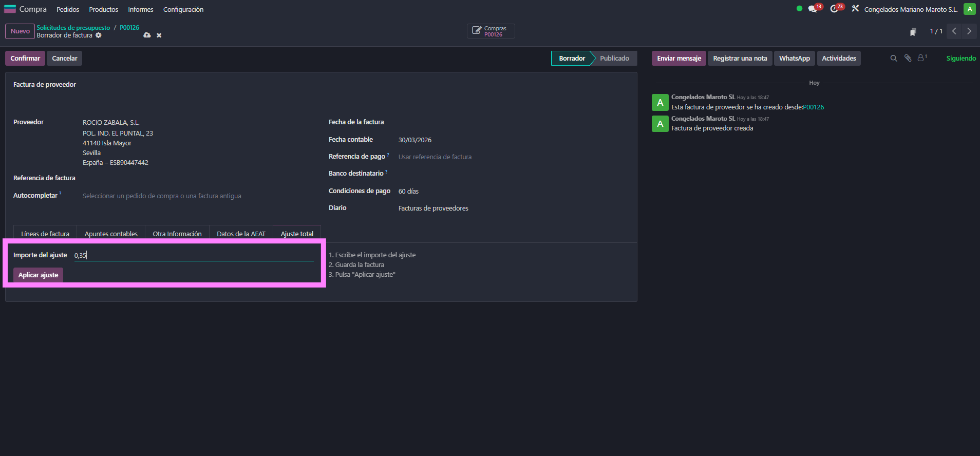Open the debug tools wrench icon
The image size is (980, 456).
(x=855, y=9)
